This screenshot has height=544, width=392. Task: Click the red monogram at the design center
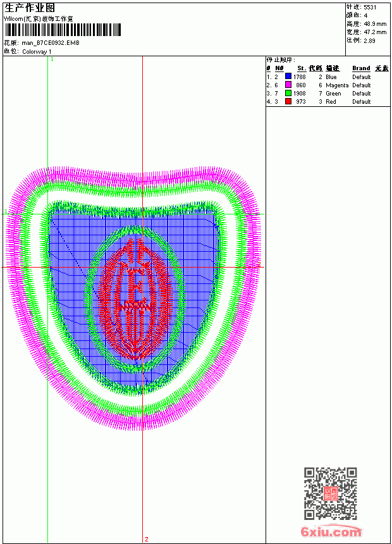click(135, 299)
